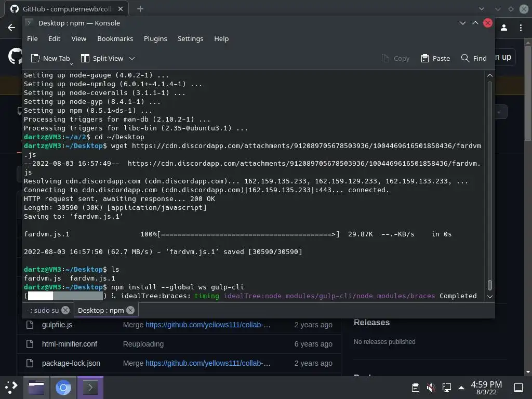Image resolution: width=532 pixels, height=399 pixels.
Task: Click the New Tab toolbar button
Action: tap(50, 58)
